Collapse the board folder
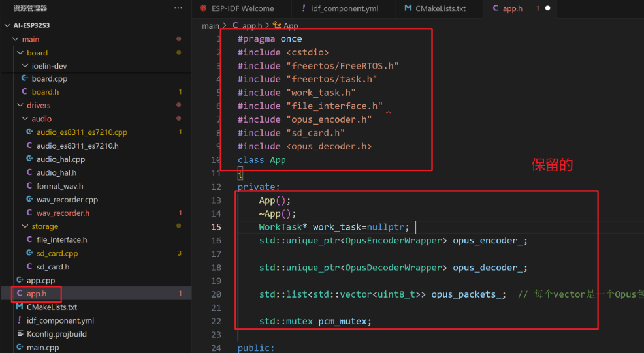Screen dimensions: 644x353 click(x=20, y=53)
